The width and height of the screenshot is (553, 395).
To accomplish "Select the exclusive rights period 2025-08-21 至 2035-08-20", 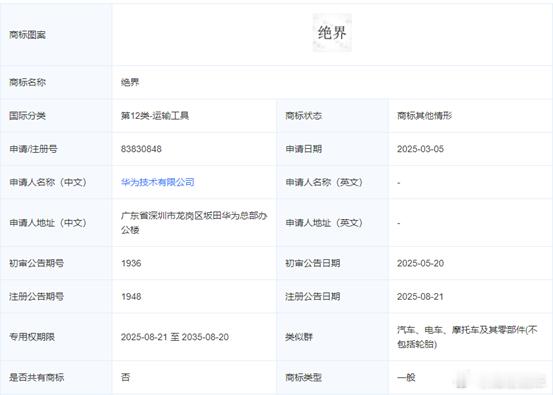I will coord(175,337).
